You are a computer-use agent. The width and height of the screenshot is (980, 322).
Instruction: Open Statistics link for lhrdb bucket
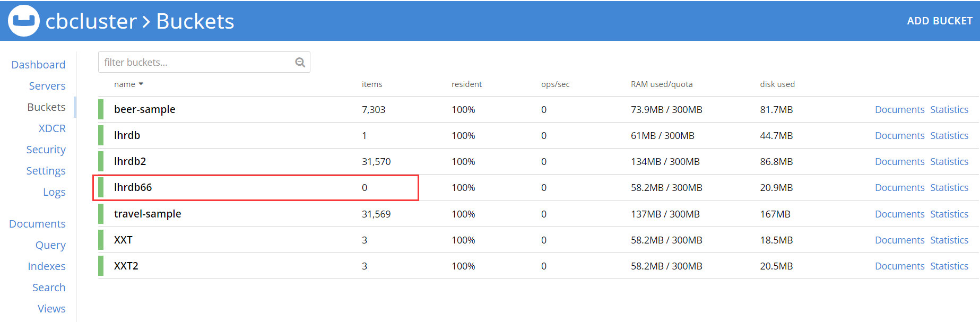(x=949, y=135)
